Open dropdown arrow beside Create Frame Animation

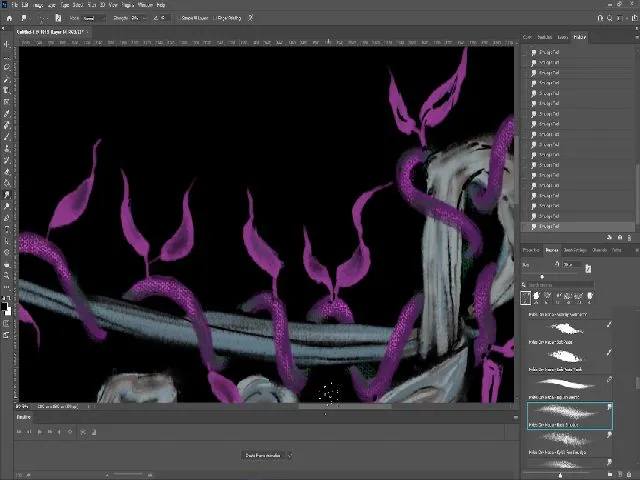289,455
